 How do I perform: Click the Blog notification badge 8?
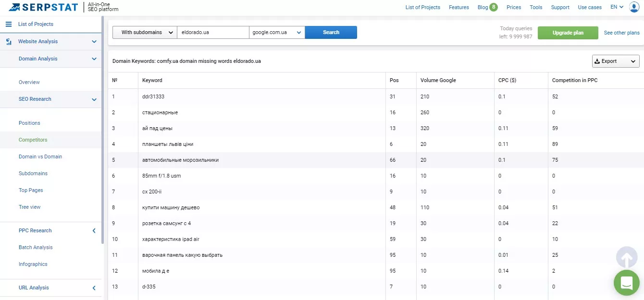pos(494,7)
